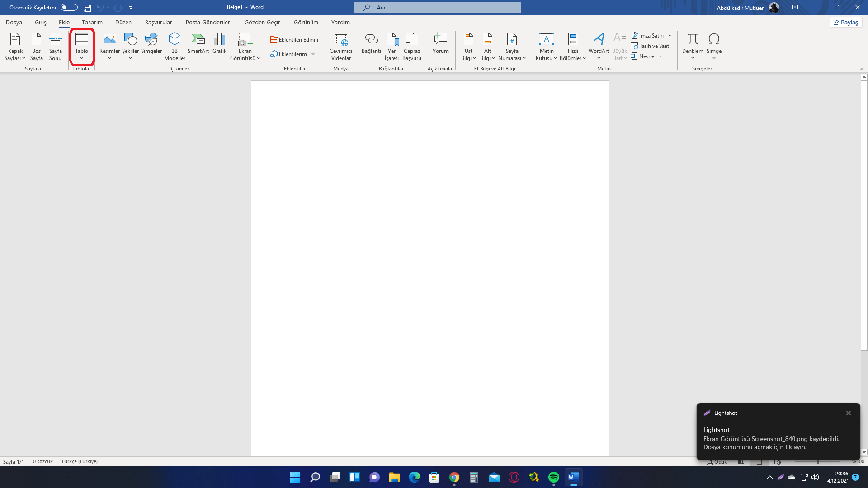
Task: Click Eklentileri Edinin button
Action: coord(294,40)
